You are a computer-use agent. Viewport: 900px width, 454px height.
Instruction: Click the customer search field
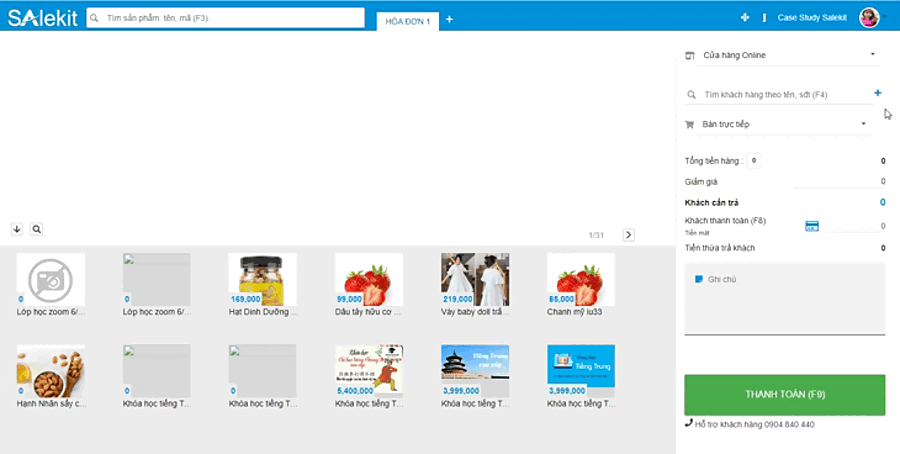pos(776,94)
